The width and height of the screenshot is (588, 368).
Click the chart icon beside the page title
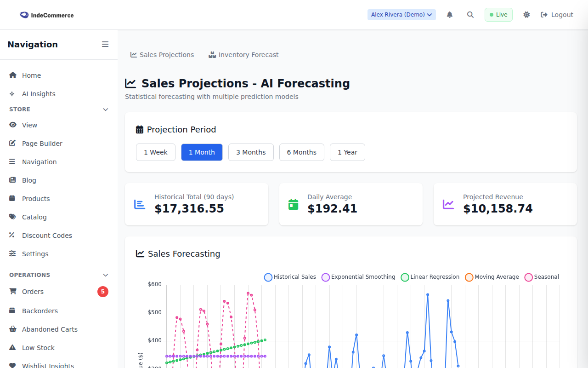pos(130,84)
